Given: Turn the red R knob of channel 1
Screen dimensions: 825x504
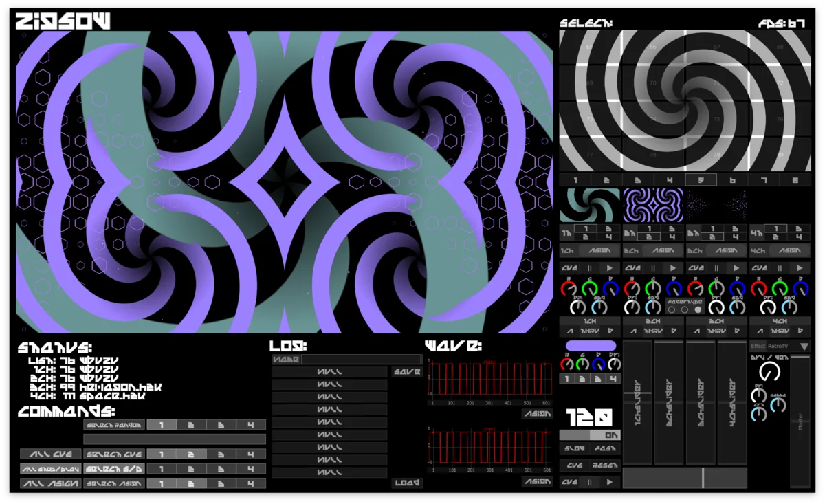Looking at the screenshot, I should click(x=568, y=288).
